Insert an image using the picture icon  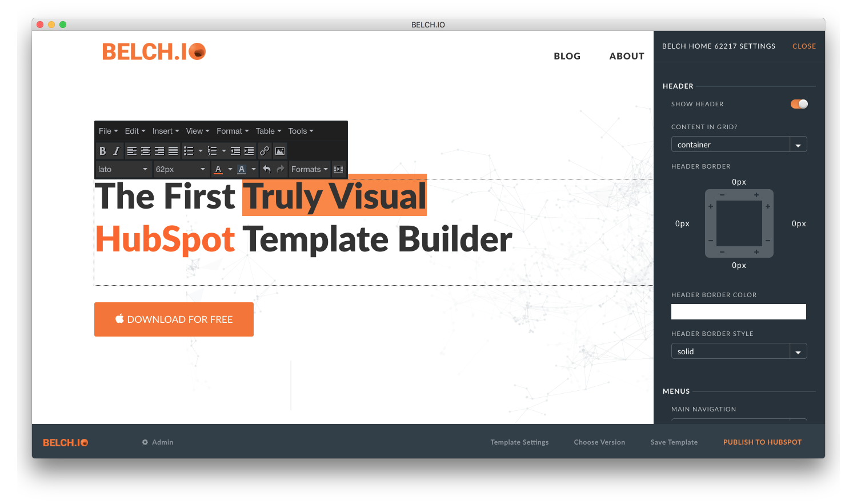(280, 151)
